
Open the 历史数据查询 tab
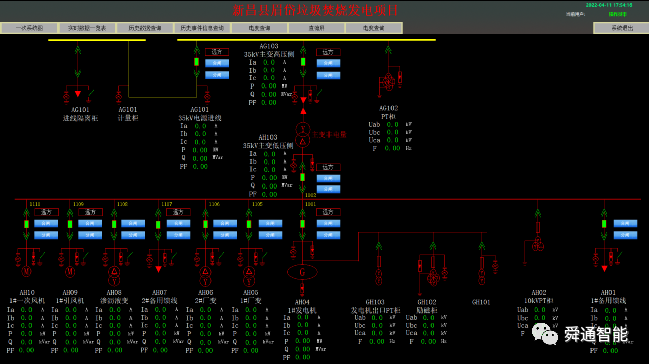point(144,28)
